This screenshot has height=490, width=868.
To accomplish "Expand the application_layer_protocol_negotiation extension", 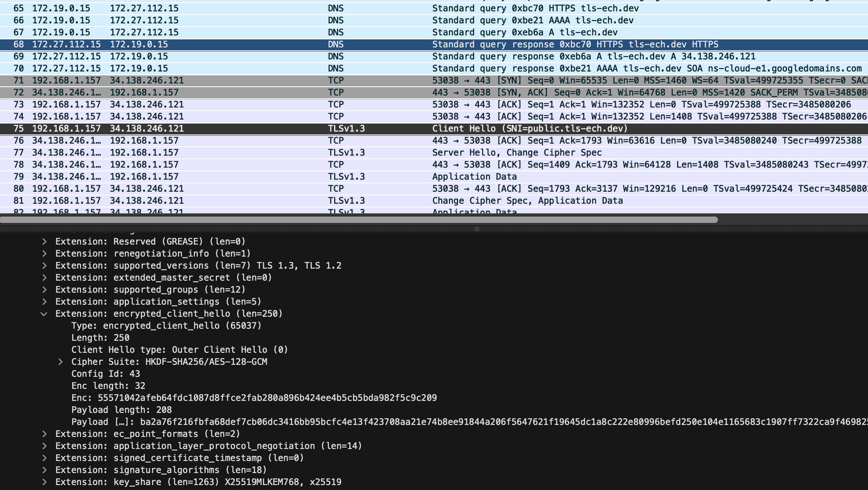I will (44, 446).
